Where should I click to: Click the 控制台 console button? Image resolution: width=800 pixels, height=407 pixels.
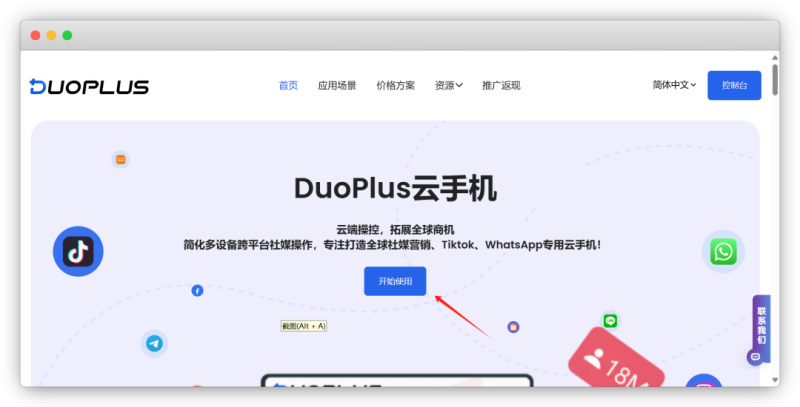click(734, 85)
